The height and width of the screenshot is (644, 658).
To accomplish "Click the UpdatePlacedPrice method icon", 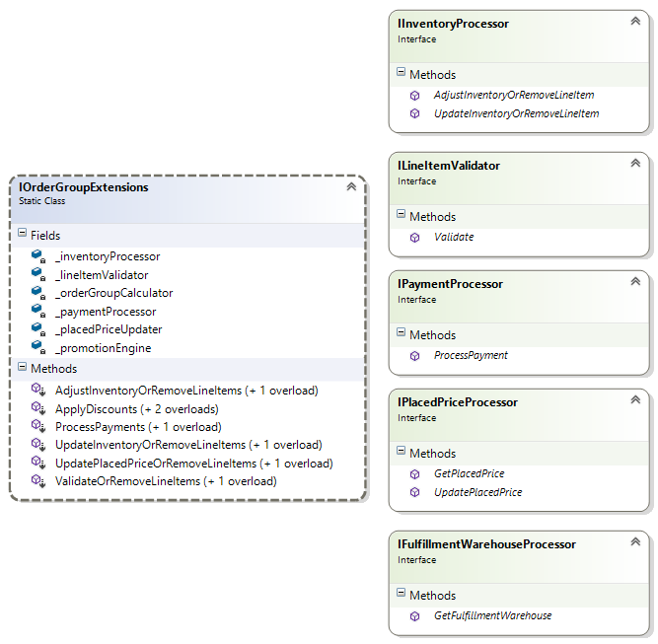I will (x=414, y=492).
